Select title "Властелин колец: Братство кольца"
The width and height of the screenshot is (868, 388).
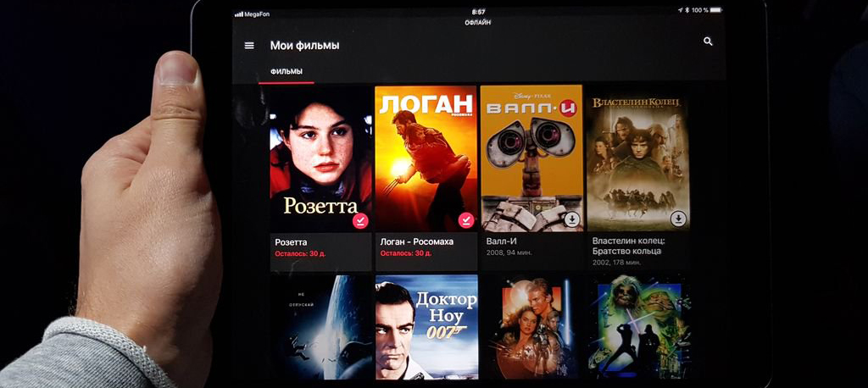tap(628, 246)
